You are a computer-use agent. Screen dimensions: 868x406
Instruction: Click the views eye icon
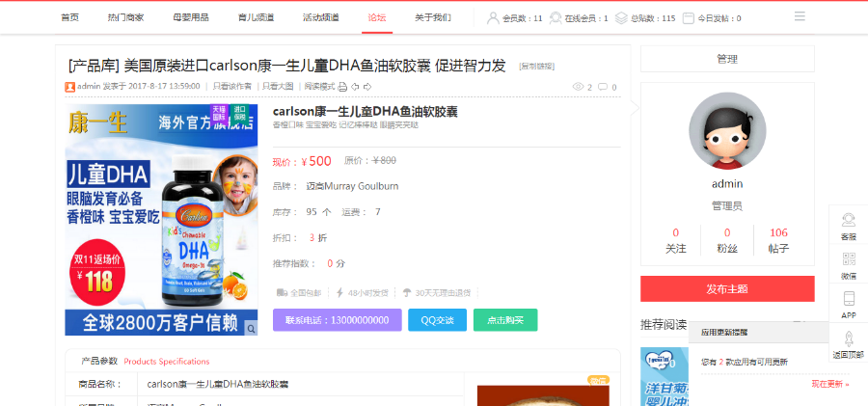(578, 87)
